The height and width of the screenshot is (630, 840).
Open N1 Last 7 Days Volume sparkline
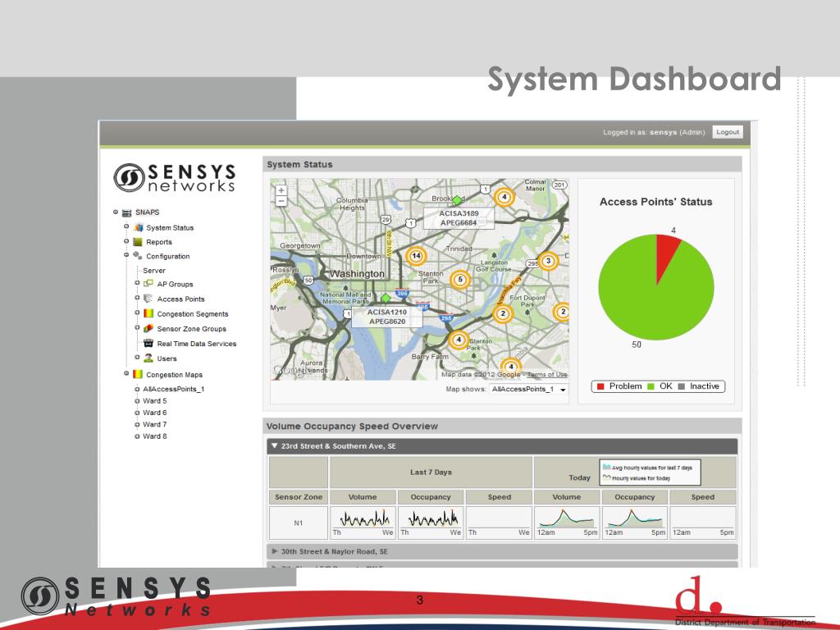click(x=363, y=523)
